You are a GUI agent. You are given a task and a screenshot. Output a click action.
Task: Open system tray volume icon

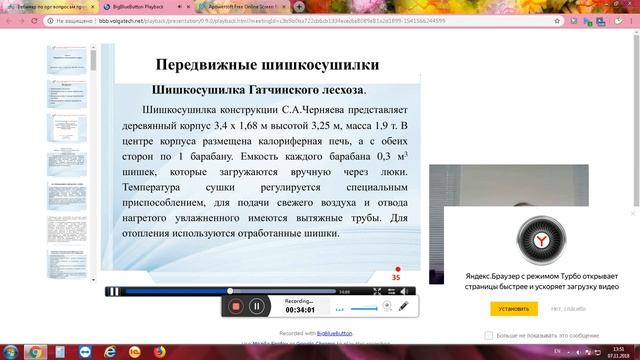[578, 352]
